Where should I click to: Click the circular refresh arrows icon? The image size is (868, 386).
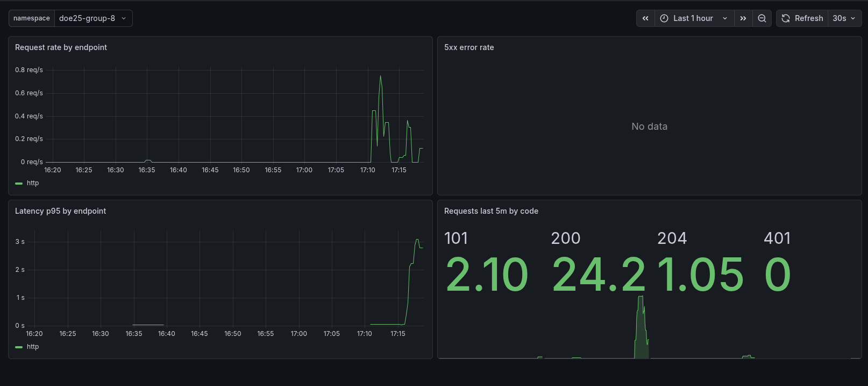pyautogui.click(x=786, y=18)
